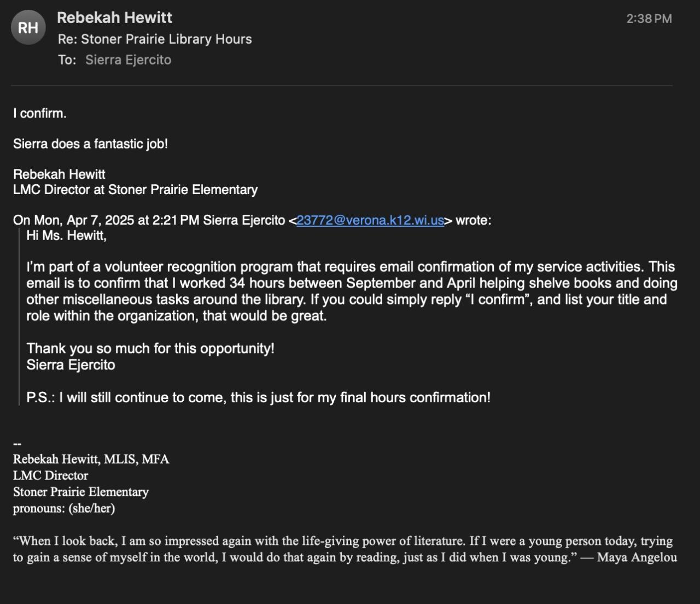Click the "pronouns: (she/her)" signature line
The image size is (700, 604).
pos(63,508)
